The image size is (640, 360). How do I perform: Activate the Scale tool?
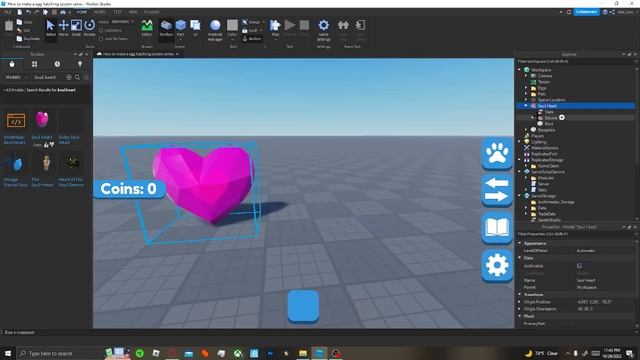[76, 28]
